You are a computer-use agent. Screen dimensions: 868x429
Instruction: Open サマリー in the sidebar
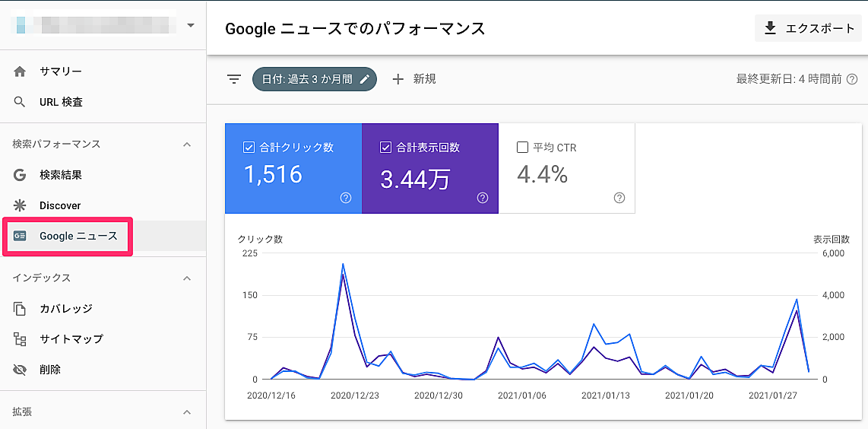(61, 71)
